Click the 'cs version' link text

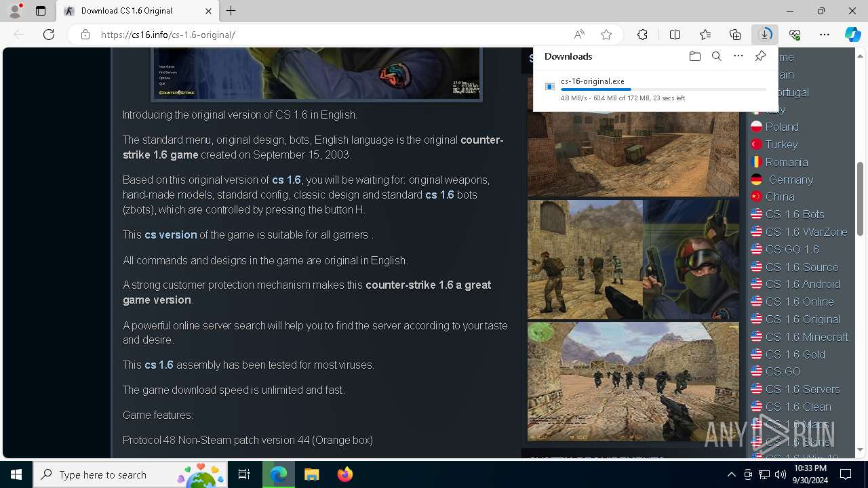click(x=171, y=235)
